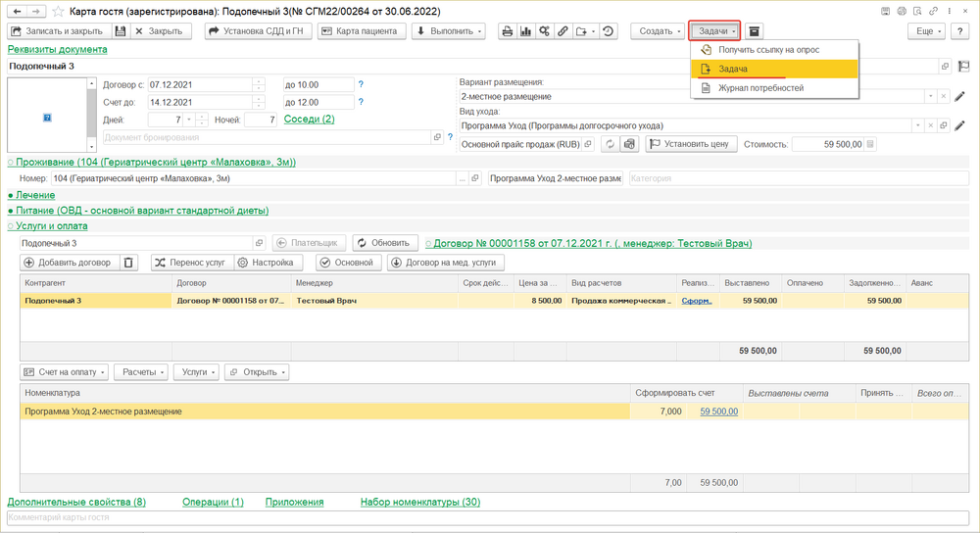Expand the Выполнить dropdown button
This screenshot has width=980, height=533.
(449, 31)
